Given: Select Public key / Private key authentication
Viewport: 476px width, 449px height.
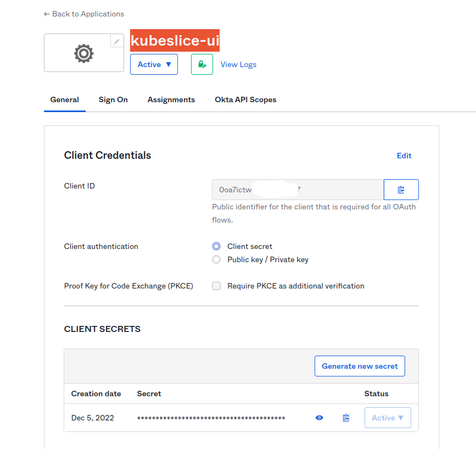Looking at the screenshot, I should tap(216, 259).
